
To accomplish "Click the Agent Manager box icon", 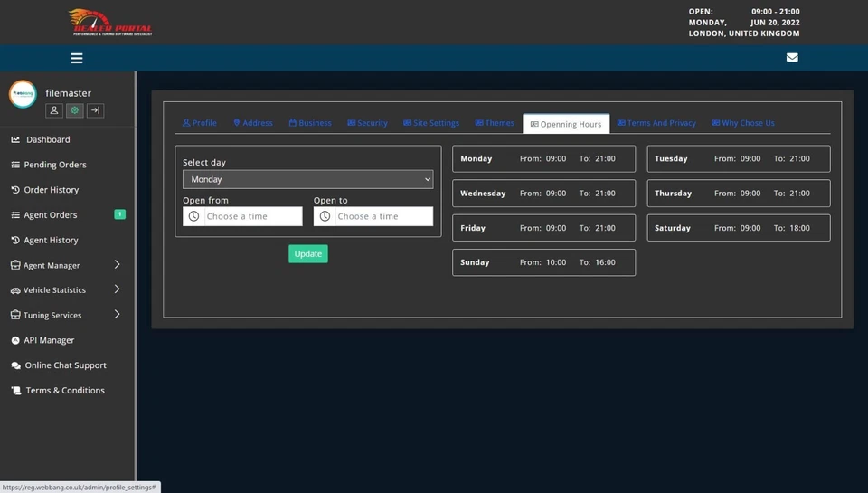I will (x=15, y=265).
